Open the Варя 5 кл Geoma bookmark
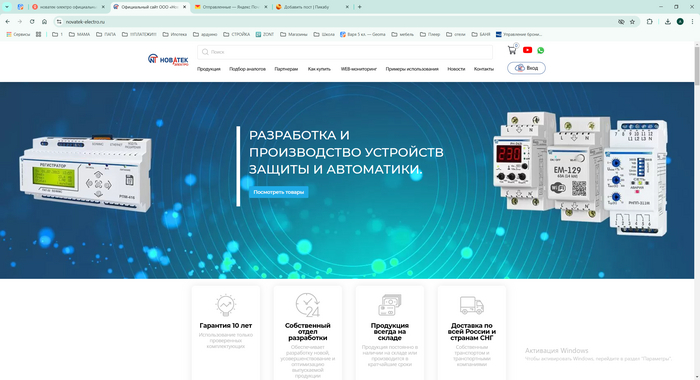The width and height of the screenshot is (700, 380). (362, 34)
